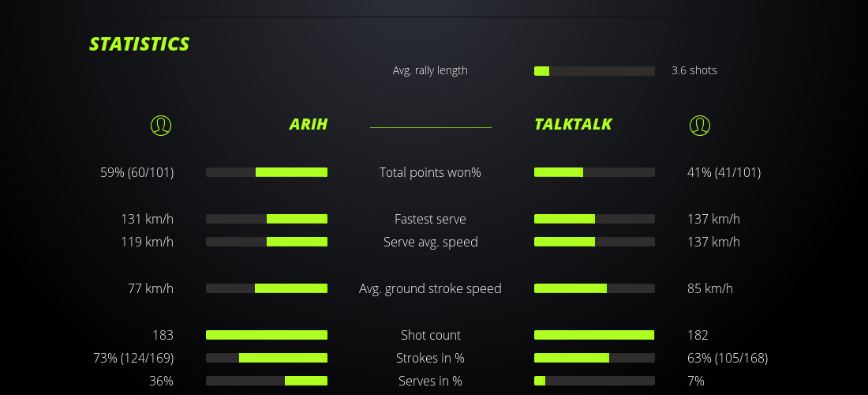Screen dimensions: 868x395
Task: Click the Avg. rally length bar
Action: click(594, 71)
